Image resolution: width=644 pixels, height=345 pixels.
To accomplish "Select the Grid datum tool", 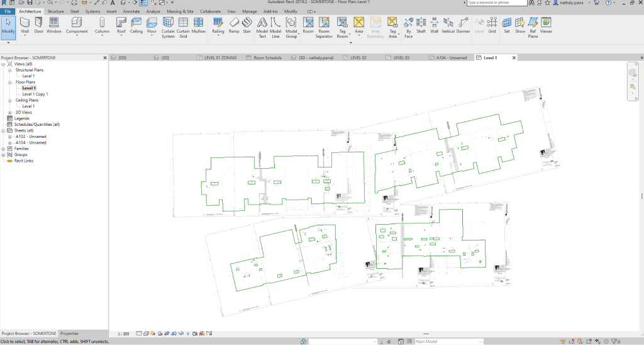I will point(492,25).
